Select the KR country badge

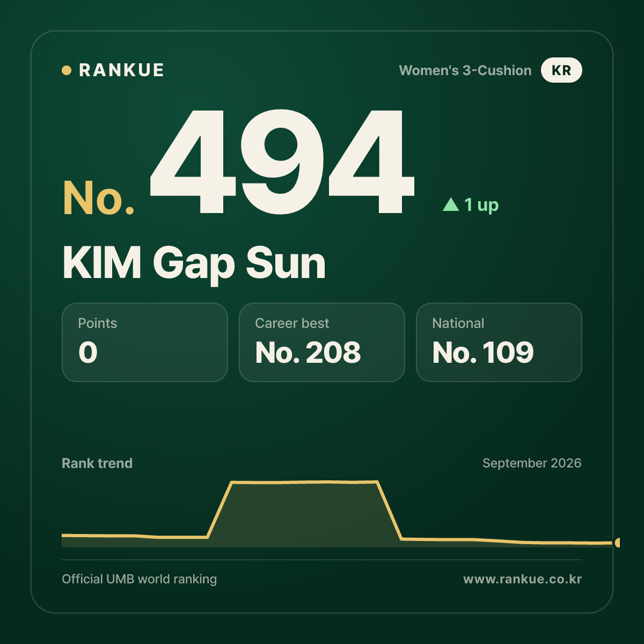[x=561, y=70]
